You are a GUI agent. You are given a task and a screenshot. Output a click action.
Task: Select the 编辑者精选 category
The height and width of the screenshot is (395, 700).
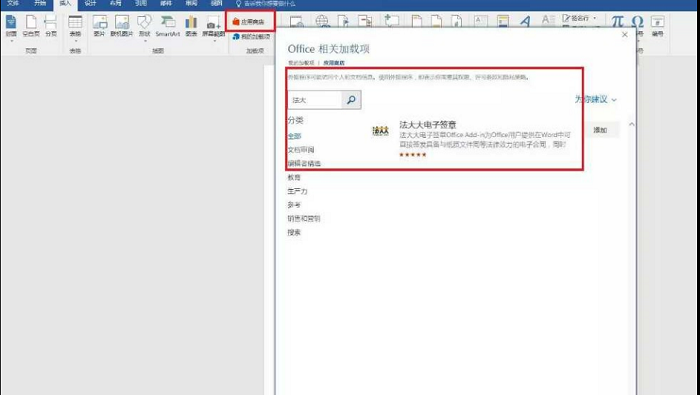[x=304, y=164]
